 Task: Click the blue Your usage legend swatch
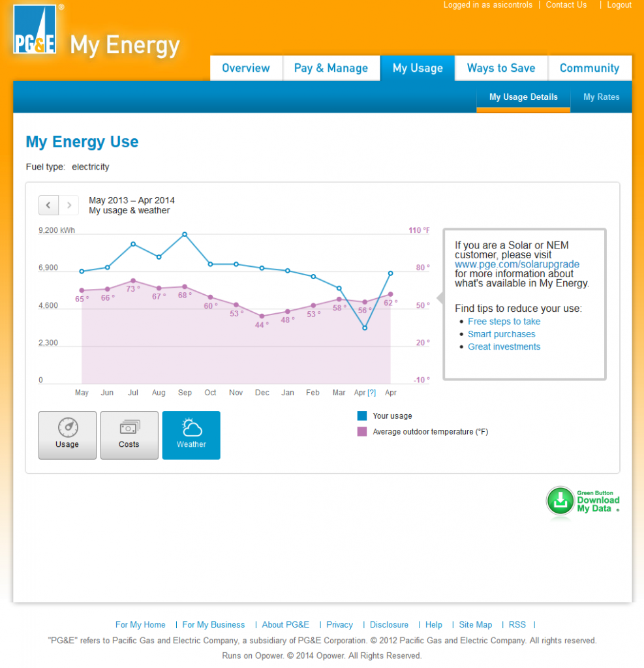(x=362, y=416)
